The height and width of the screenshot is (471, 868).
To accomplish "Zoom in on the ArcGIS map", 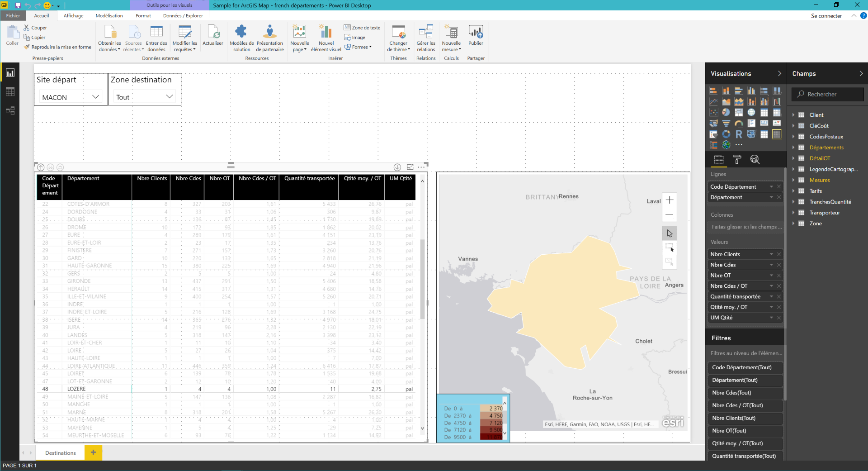I will [x=670, y=200].
